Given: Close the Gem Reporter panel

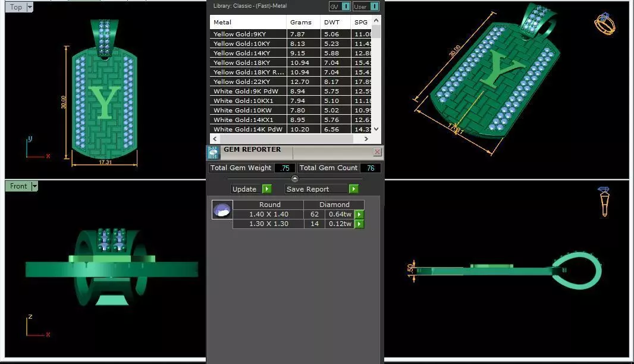Looking at the screenshot, I should pos(377,152).
